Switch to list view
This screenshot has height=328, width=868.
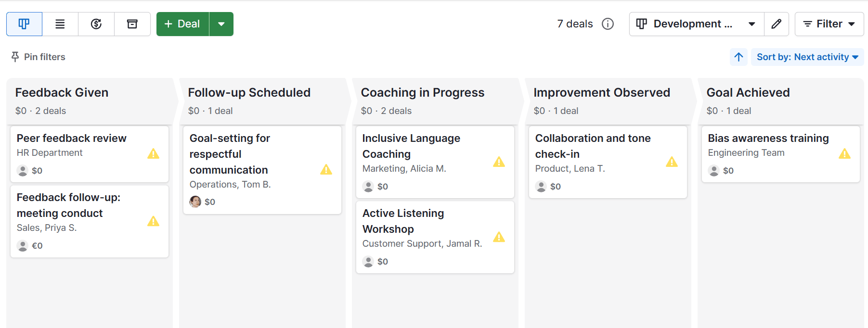(60, 24)
